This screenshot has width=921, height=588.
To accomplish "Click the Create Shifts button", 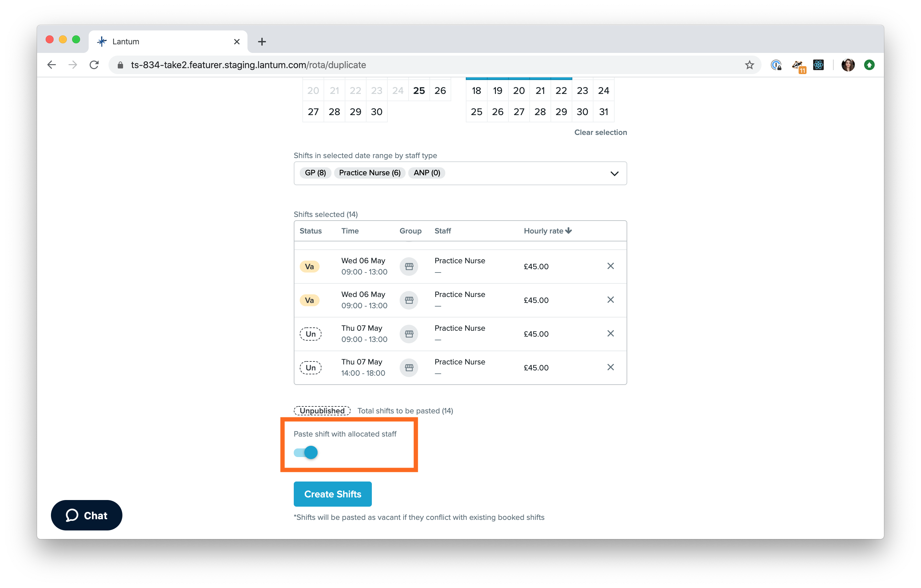I will 332,494.
